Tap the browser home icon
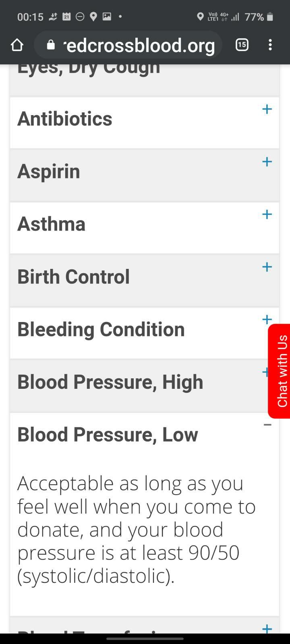The height and width of the screenshot is (644, 290). point(17,45)
